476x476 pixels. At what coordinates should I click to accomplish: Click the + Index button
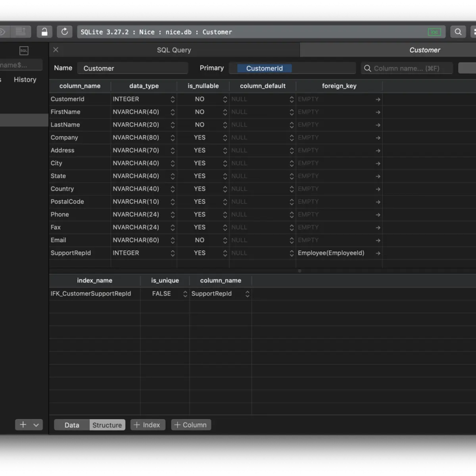tap(148, 425)
